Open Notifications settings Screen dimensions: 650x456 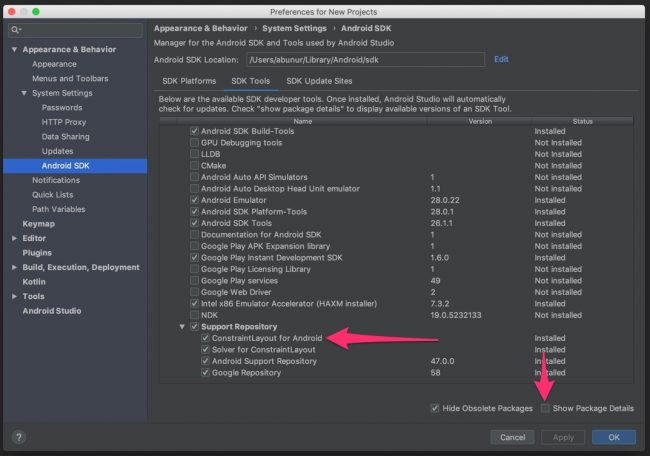[x=56, y=180]
